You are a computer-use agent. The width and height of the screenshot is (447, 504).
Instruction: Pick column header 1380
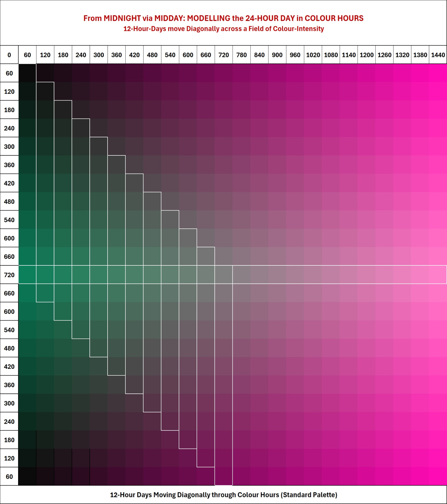tap(420, 55)
